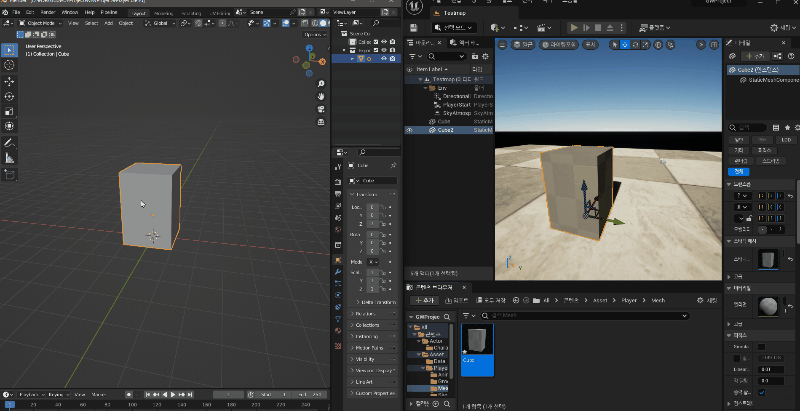
Task: Click the green add button in Content Browser
Action: 424,300
